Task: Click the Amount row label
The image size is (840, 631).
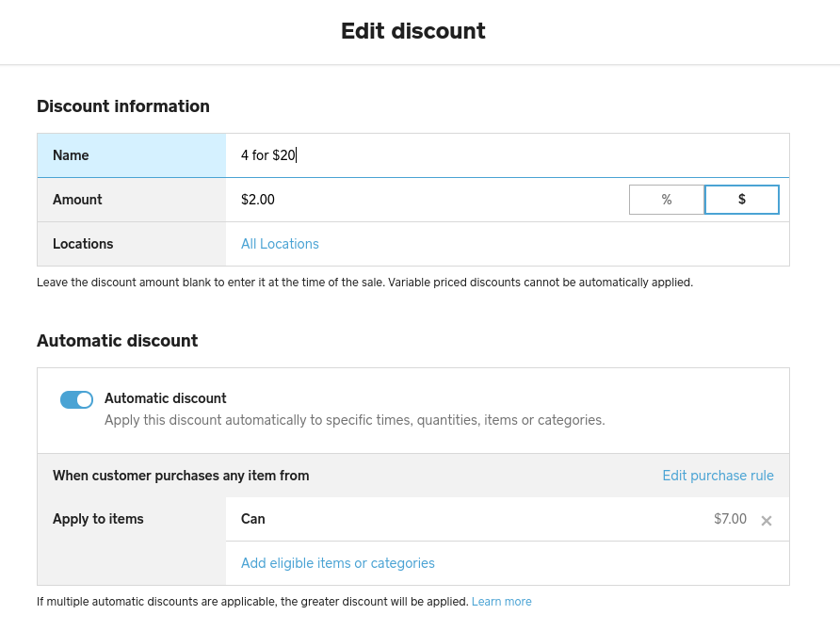Action: 77,200
